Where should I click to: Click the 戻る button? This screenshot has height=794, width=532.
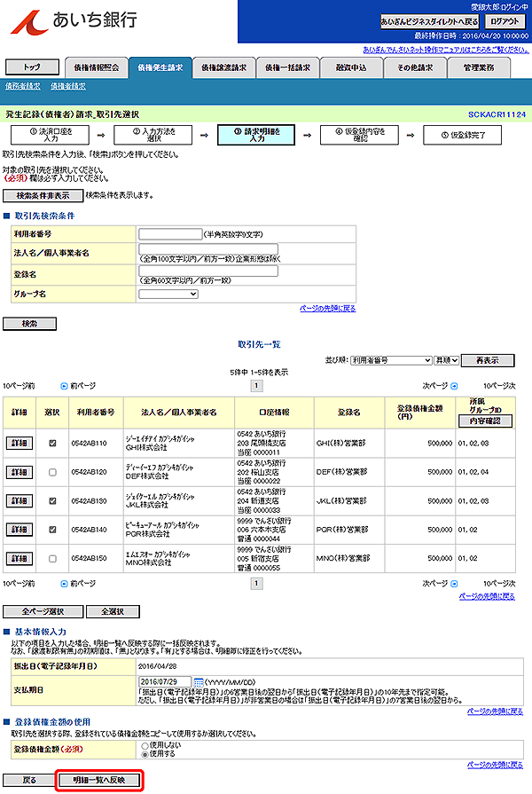coord(30,781)
